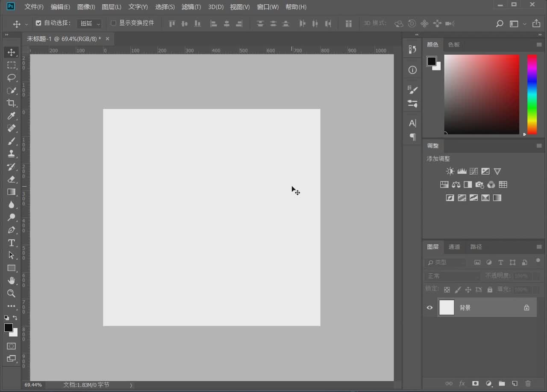
Task: Select the Dodge tool
Action: click(x=12, y=217)
